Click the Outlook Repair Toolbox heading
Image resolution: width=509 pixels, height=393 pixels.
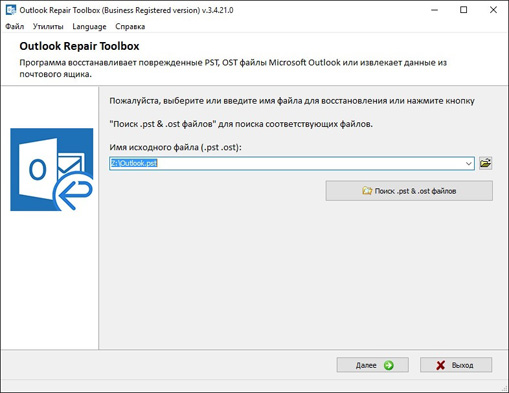79,46
